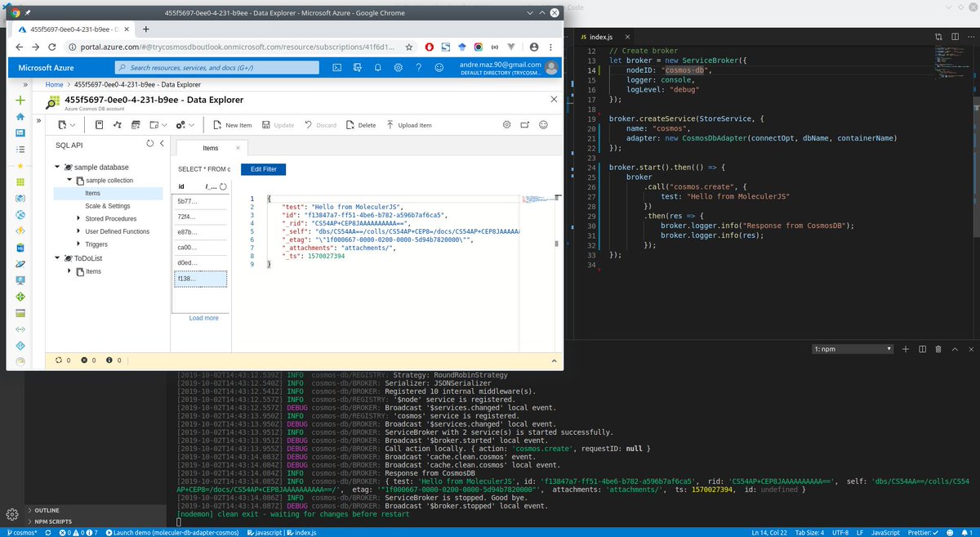The width and height of the screenshot is (980, 537).
Task: Click Upload Item in Data Explorer
Action: [409, 125]
